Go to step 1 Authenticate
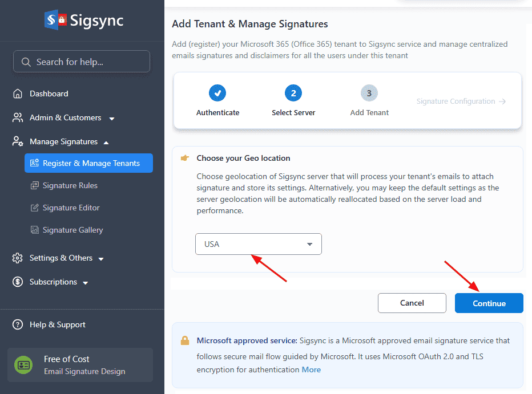Image resolution: width=532 pixels, height=394 pixels. tap(217, 93)
